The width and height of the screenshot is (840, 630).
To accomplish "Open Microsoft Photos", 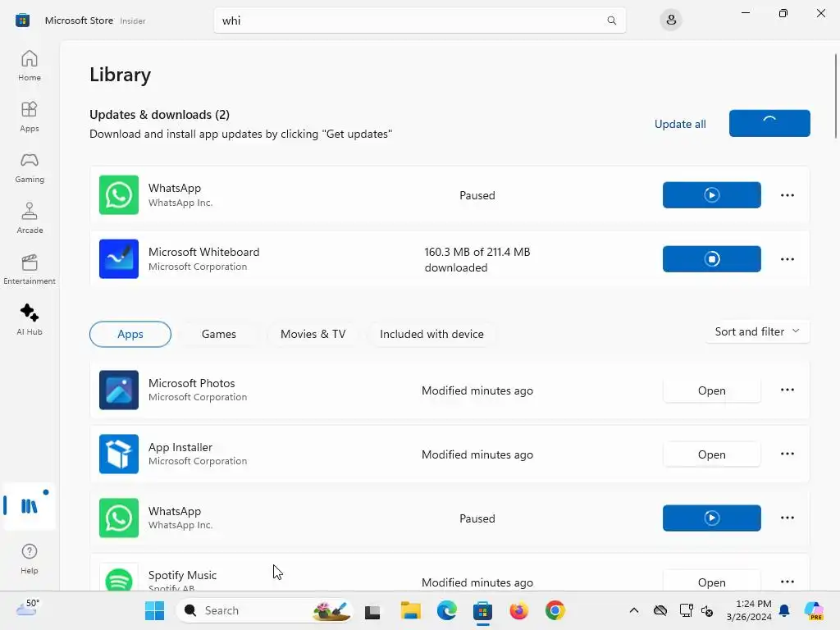I will (711, 390).
